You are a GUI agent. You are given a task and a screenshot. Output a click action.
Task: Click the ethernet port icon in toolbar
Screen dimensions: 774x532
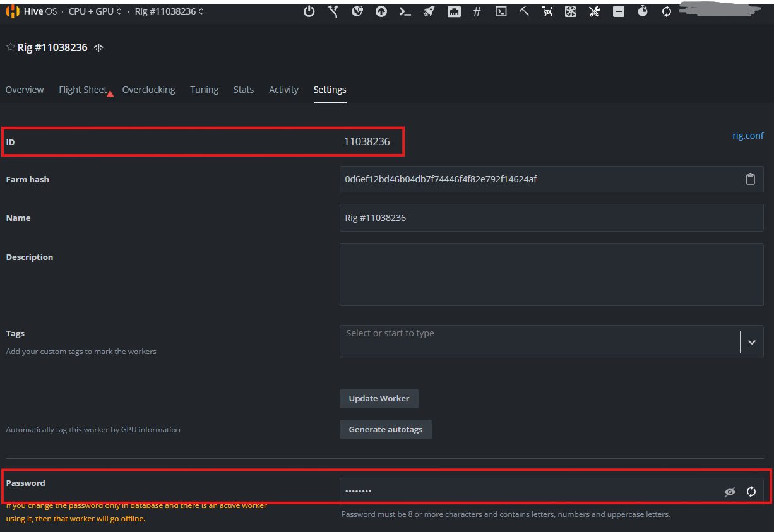(x=454, y=11)
